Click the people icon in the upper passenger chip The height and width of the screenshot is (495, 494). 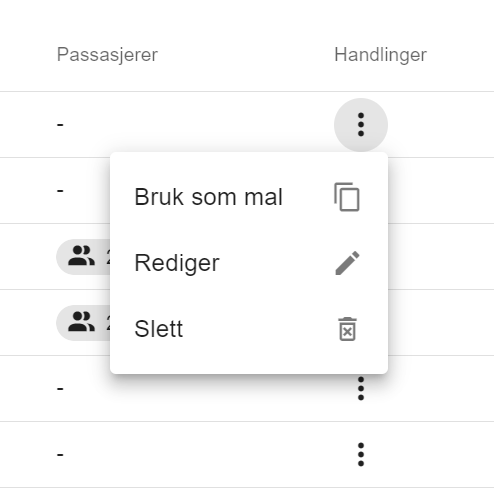81,256
